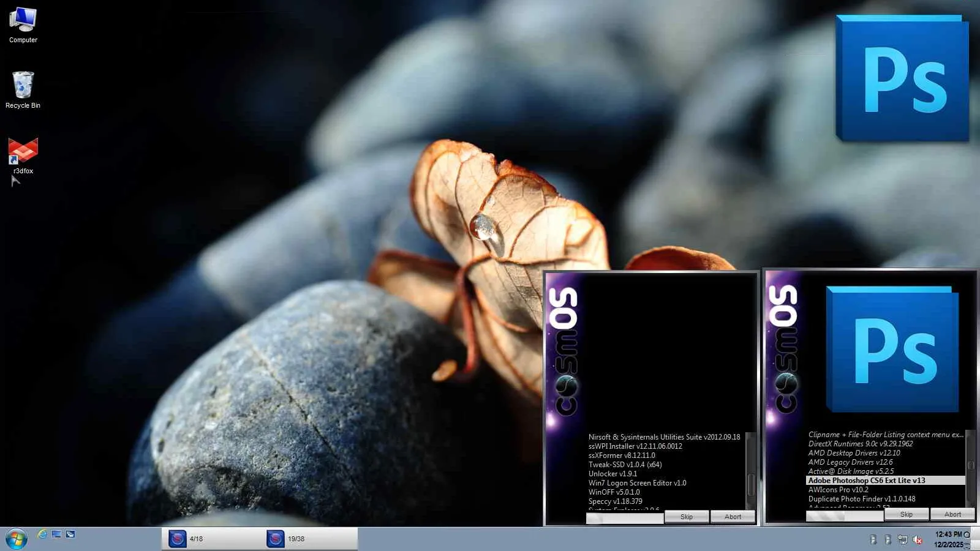
Task: Select "Active@ Disk Image v5.2.5" entry
Action: (851, 471)
